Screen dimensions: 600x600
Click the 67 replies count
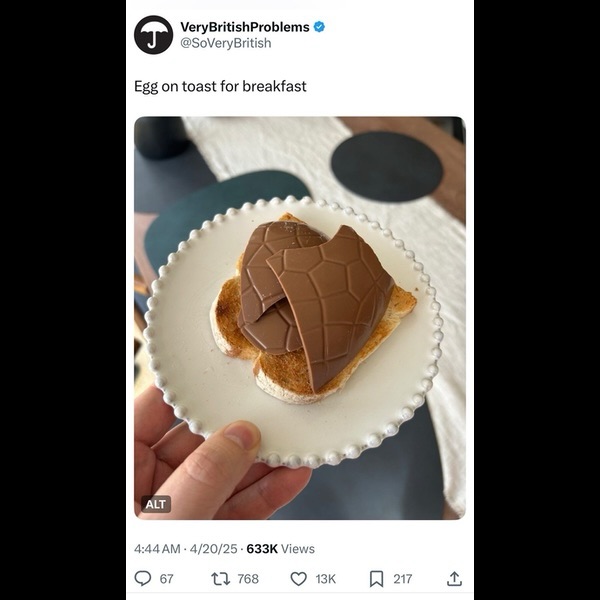pyautogui.click(x=166, y=579)
